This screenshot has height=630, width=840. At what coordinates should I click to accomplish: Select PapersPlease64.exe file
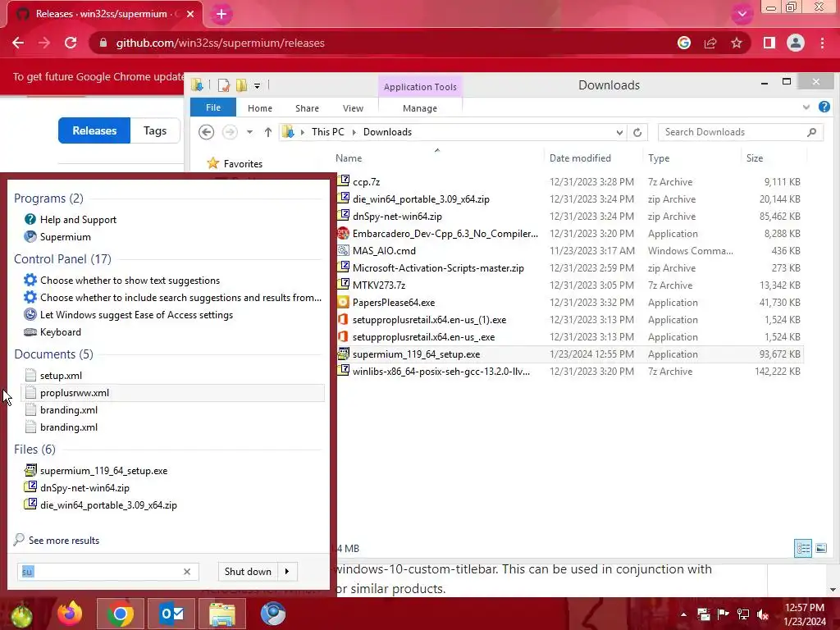[394, 303]
